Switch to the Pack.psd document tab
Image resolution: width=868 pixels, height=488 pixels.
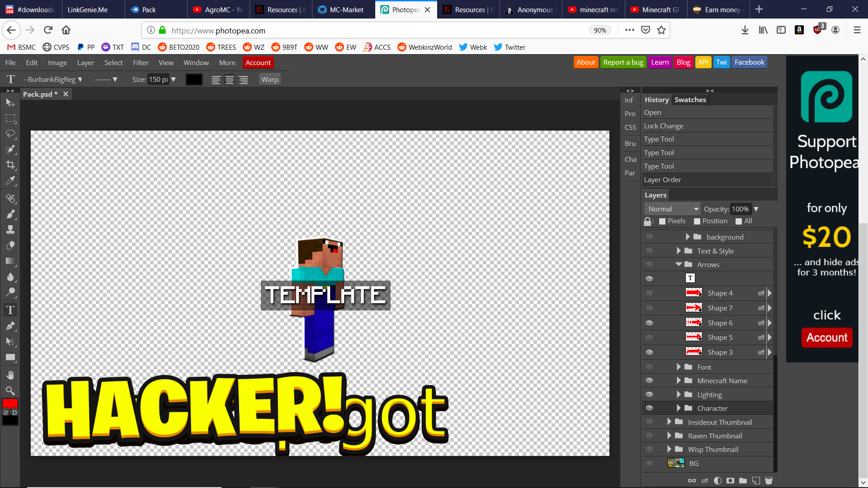click(40, 94)
